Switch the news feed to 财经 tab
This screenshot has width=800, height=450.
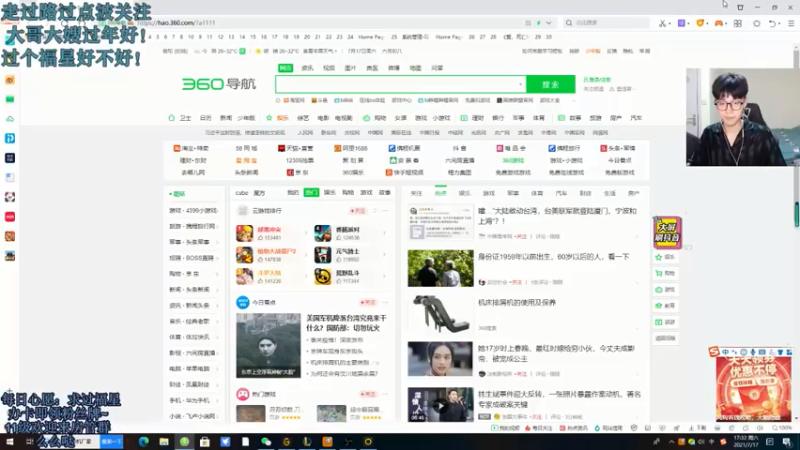(x=585, y=193)
